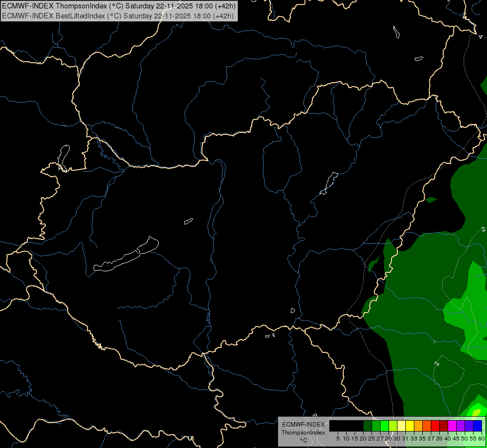This screenshot has height=448, width=487.
Task: Click the legend tick value 10
Action: click(x=346, y=439)
